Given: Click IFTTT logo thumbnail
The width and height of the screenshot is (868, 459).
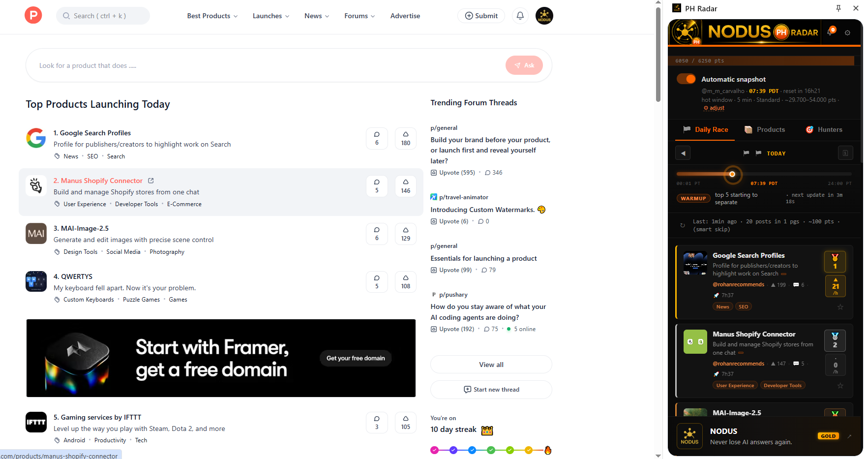Looking at the screenshot, I should tap(36, 422).
